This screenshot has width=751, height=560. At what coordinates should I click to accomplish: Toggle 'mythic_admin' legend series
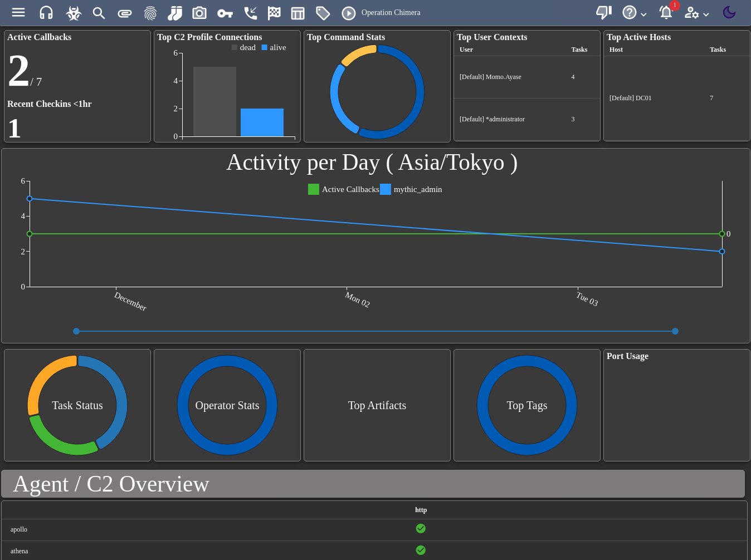(411, 189)
